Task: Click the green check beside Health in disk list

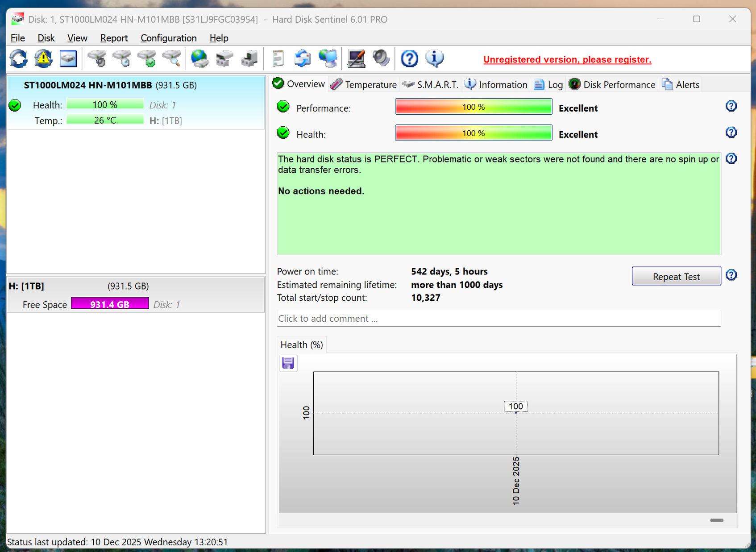Action: point(15,105)
